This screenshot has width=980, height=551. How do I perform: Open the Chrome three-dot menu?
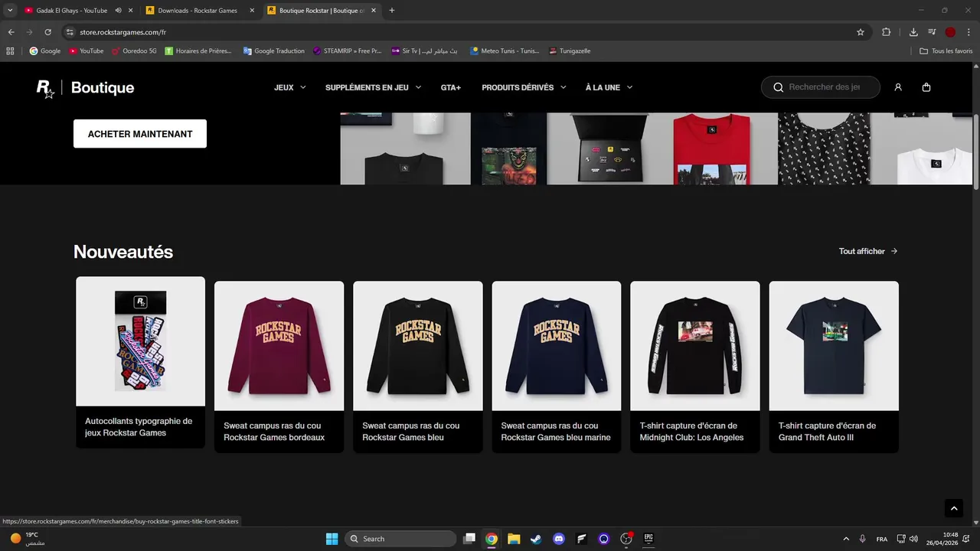coord(969,32)
